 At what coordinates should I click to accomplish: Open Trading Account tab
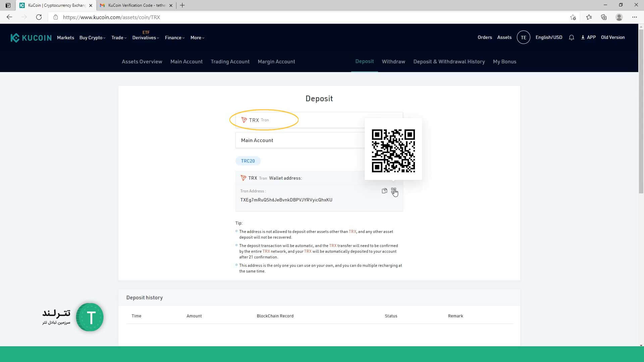(230, 62)
